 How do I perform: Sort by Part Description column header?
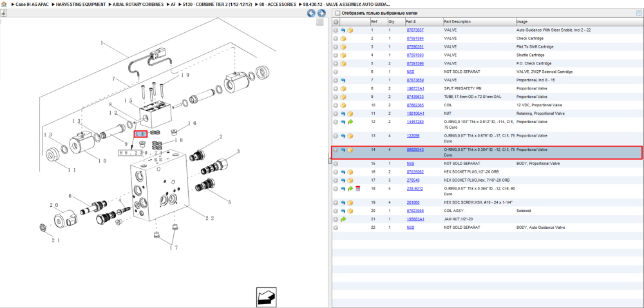click(479, 22)
